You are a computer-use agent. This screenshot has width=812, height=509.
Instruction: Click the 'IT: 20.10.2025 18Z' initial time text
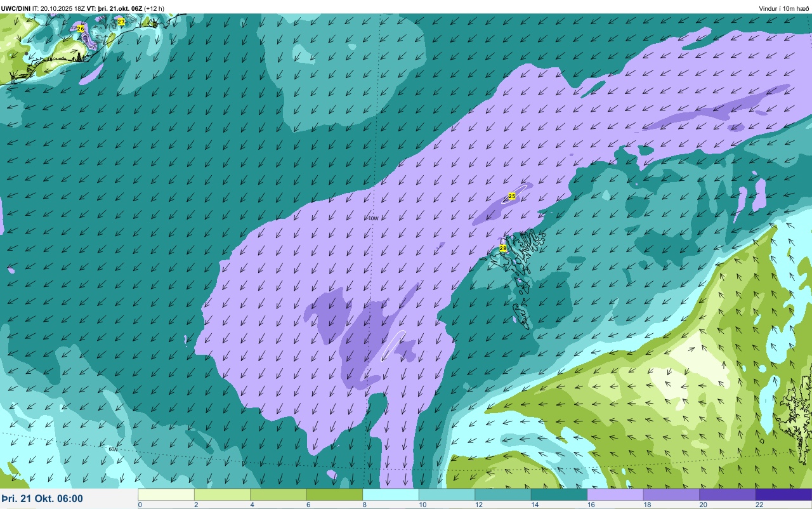tap(60, 8)
